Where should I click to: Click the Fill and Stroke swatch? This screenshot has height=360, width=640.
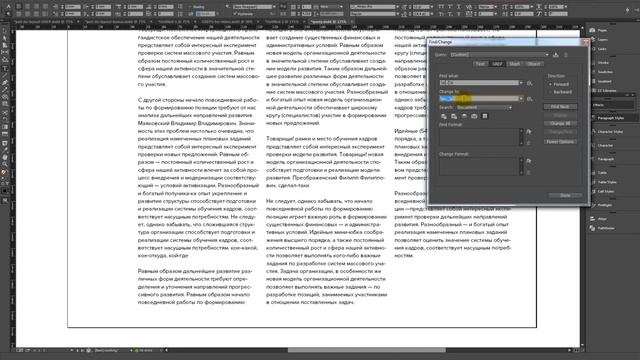click(x=4, y=173)
